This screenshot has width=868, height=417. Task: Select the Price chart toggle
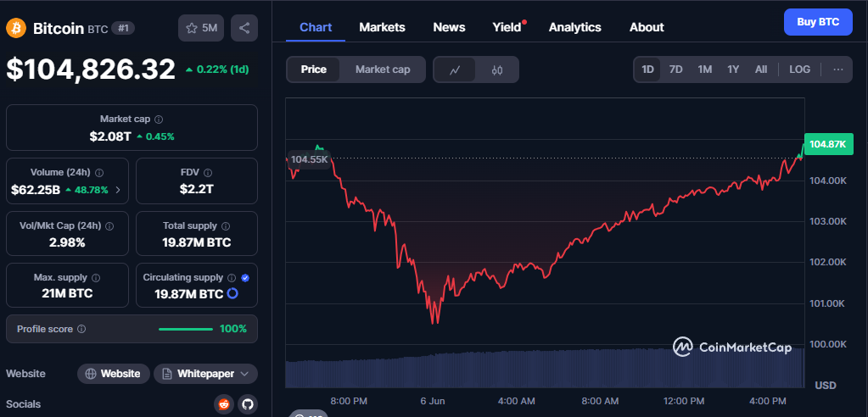[x=313, y=69]
